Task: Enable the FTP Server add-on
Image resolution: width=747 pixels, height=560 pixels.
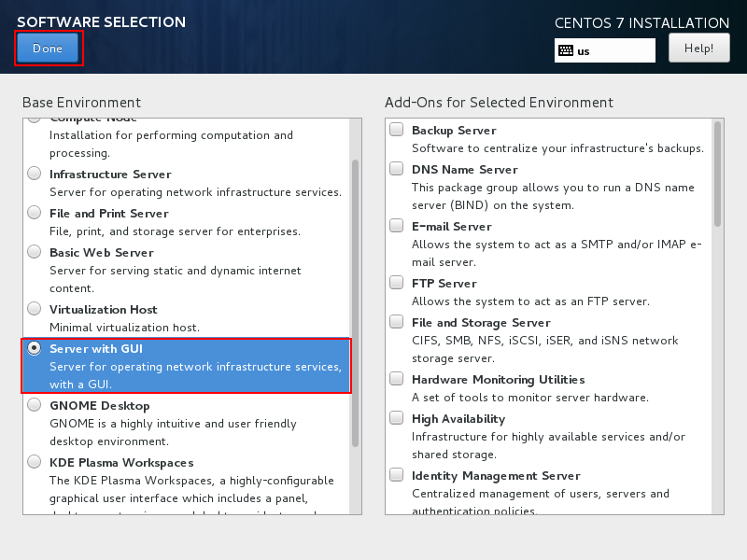Action: [x=397, y=283]
